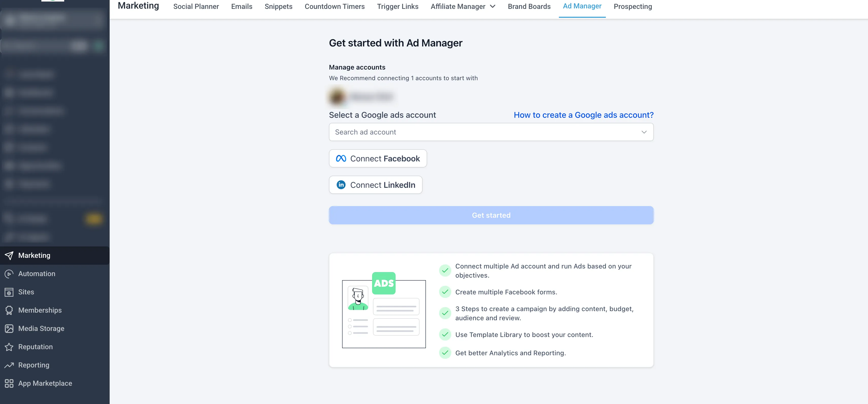Open App Marketplace grid icon

point(9,383)
